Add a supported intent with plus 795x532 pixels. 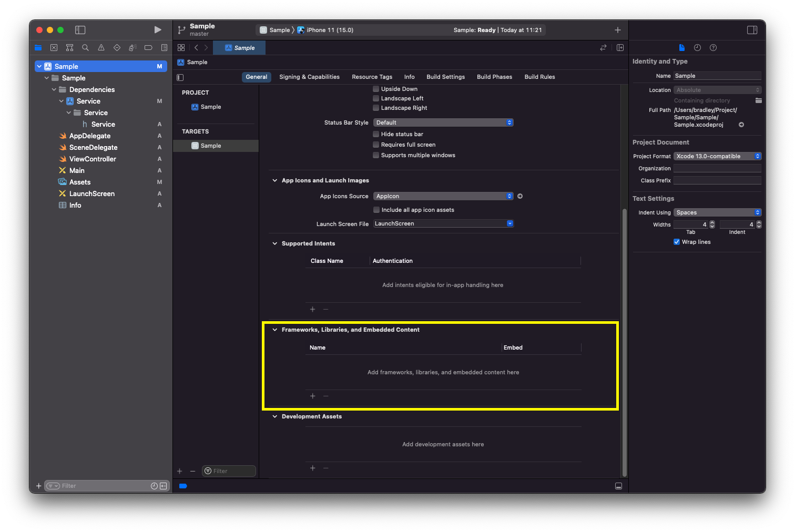(312, 309)
